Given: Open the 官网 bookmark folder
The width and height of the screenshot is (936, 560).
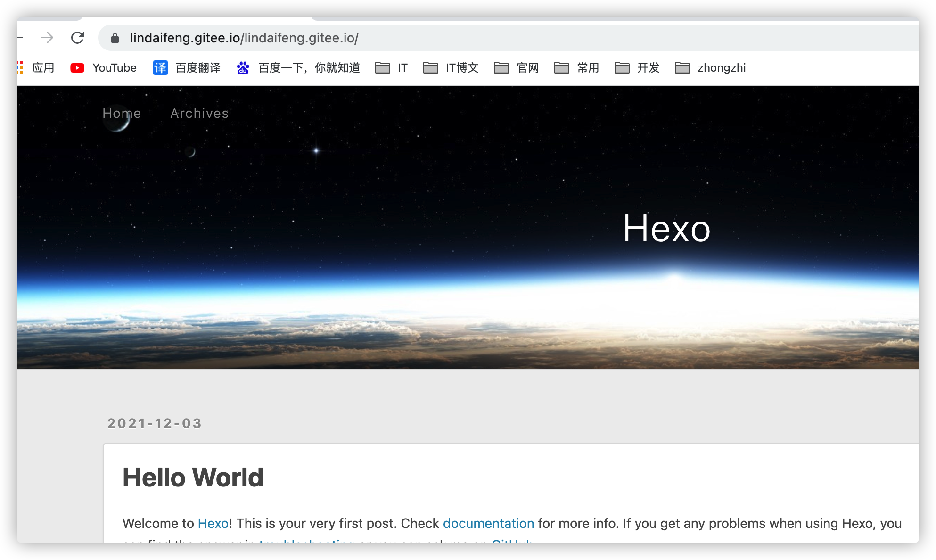Looking at the screenshot, I should click(516, 68).
